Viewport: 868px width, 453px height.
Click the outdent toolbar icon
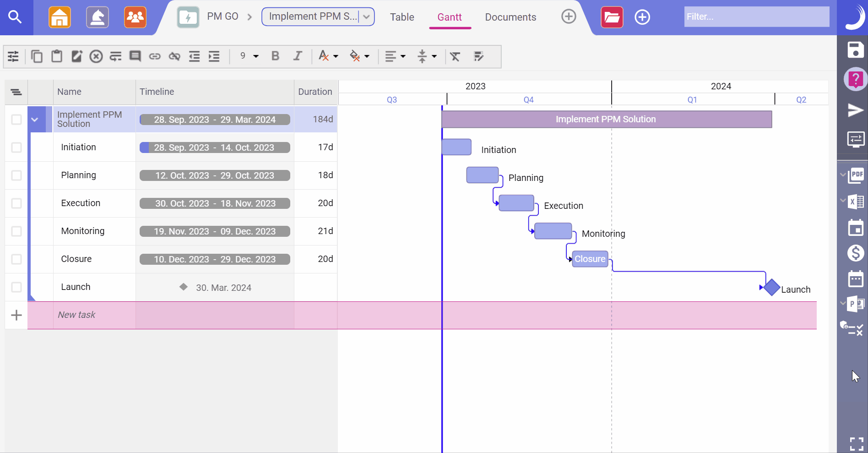click(195, 56)
